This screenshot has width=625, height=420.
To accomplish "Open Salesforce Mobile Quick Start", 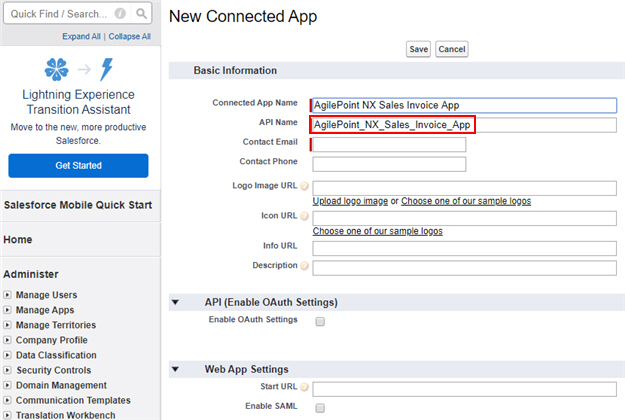I will (x=78, y=205).
